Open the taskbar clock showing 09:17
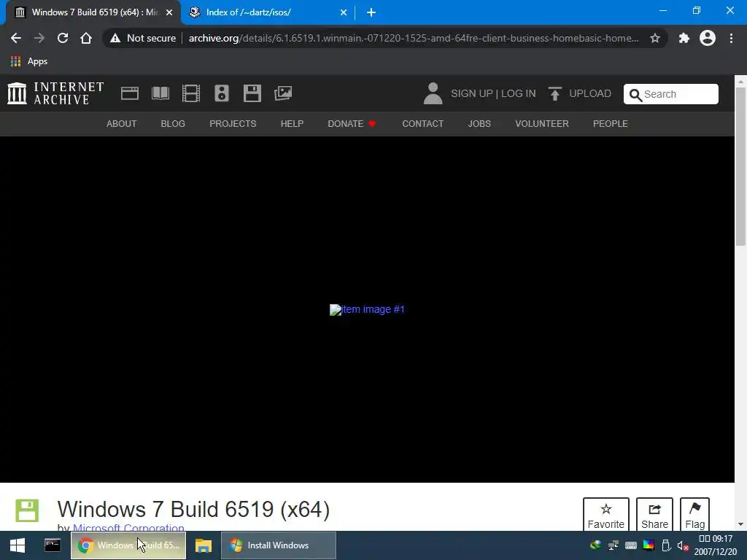 click(x=716, y=545)
